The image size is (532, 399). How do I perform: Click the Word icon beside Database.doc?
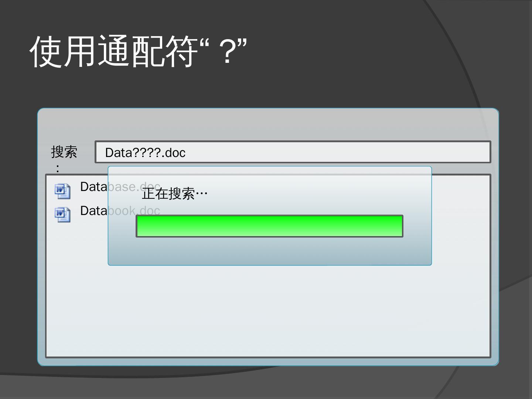click(62, 191)
